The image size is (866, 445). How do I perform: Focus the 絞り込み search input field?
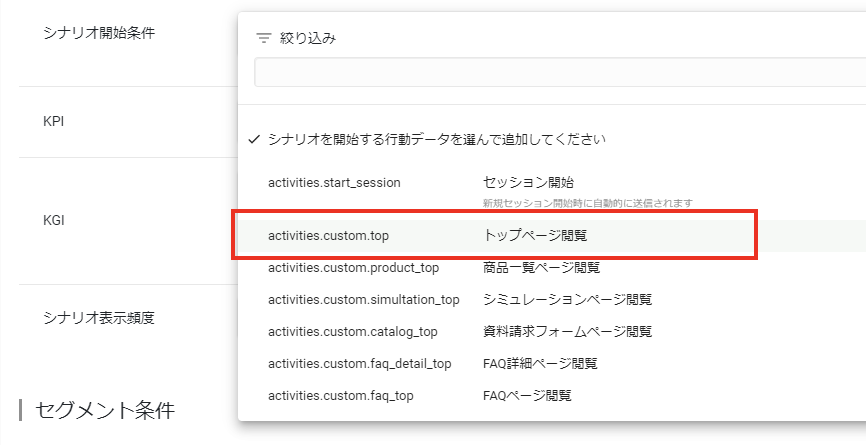pyautogui.click(x=560, y=72)
